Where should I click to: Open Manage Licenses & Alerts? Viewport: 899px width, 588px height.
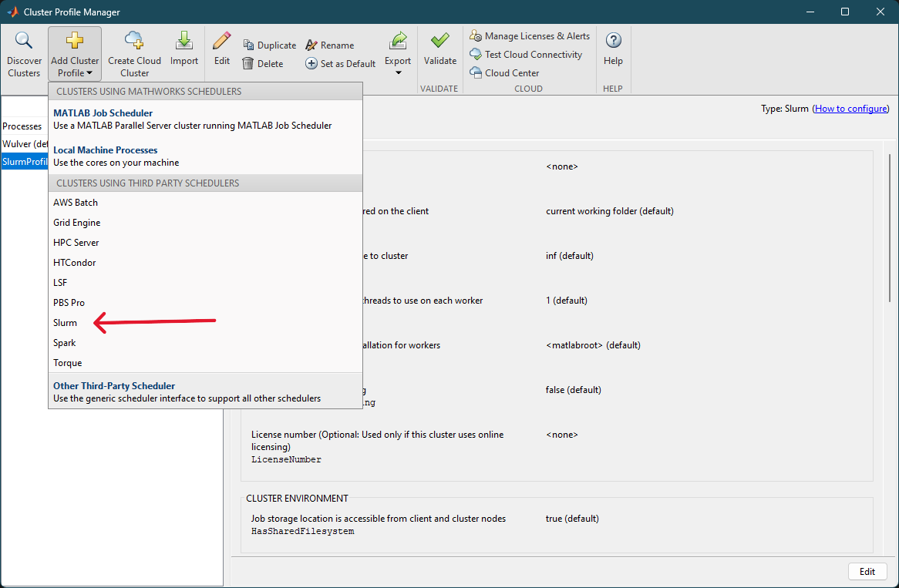point(530,36)
